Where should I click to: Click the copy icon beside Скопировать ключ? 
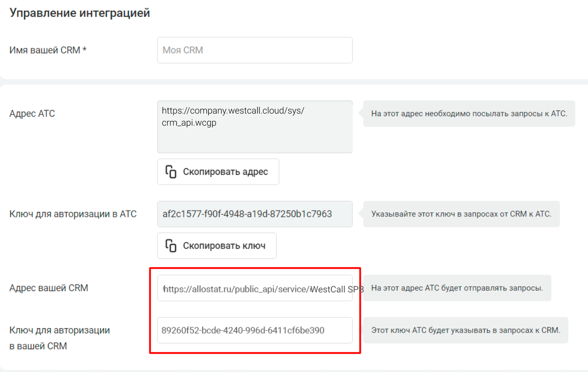(x=171, y=245)
